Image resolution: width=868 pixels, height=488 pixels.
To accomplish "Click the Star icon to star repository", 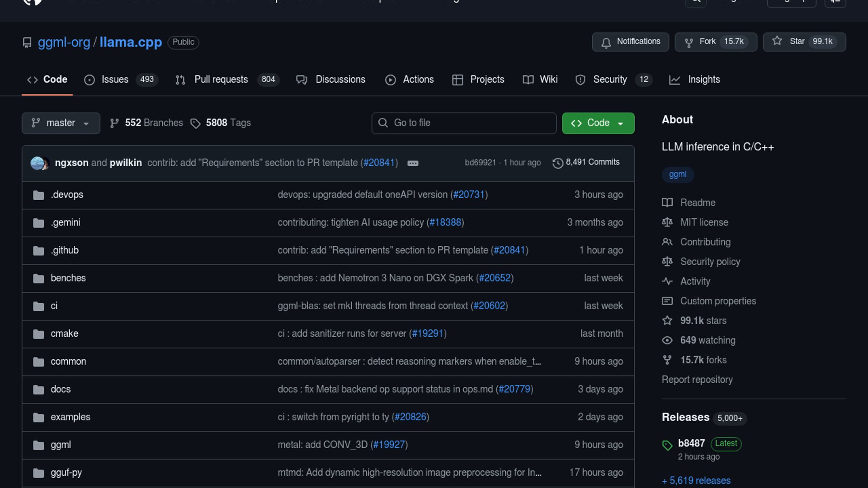I will [777, 41].
